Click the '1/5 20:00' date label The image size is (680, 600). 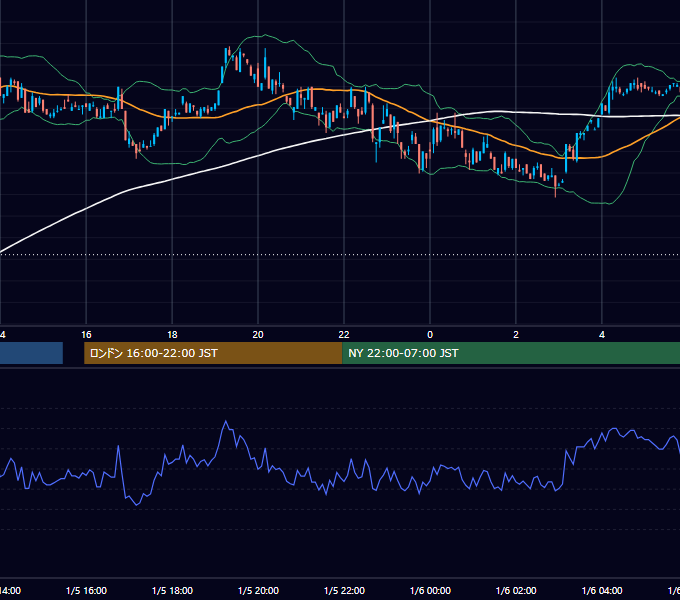click(x=258, y=590)
